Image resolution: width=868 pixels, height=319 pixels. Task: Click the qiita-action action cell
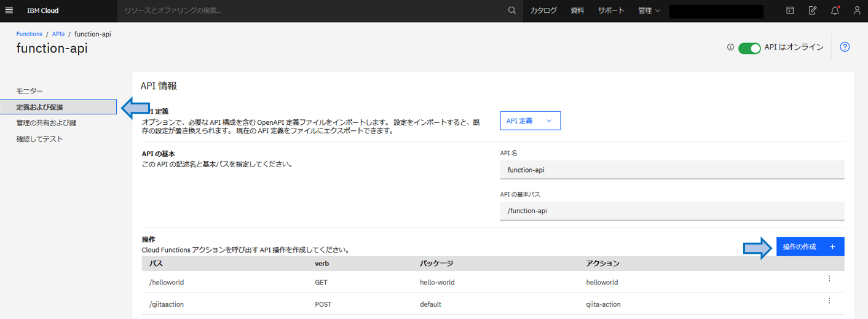click(x=603, y=304)
